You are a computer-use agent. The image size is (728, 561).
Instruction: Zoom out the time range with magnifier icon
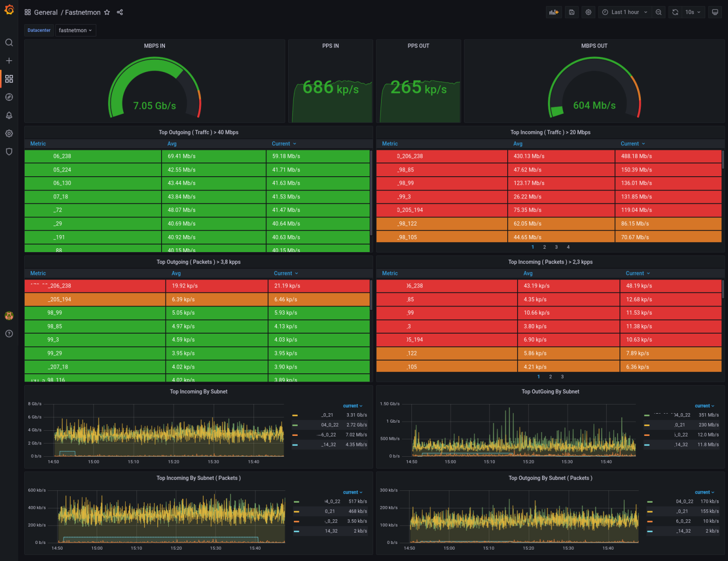[x=659, y=12]
